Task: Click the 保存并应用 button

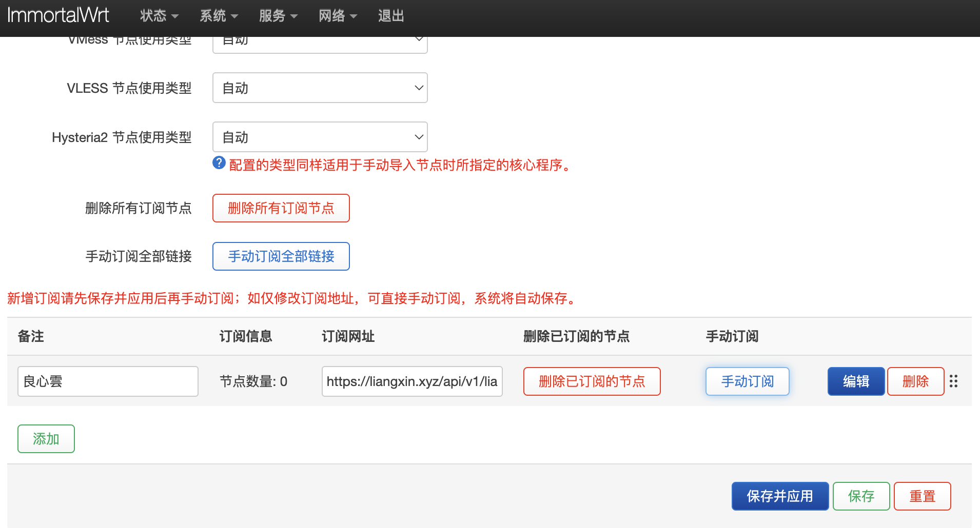Action: pos(780,496)
